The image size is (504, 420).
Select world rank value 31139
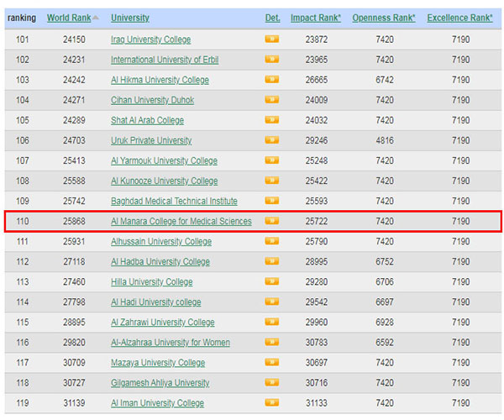point(74,403)
